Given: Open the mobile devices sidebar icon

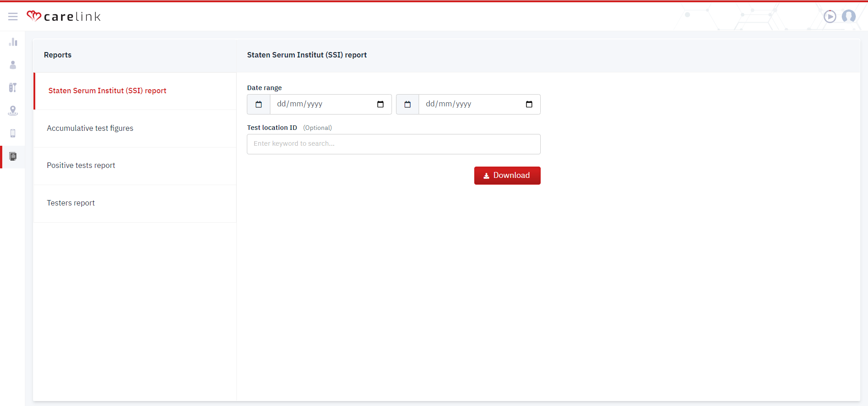Looking at the screenshot, I should (13, 134).
